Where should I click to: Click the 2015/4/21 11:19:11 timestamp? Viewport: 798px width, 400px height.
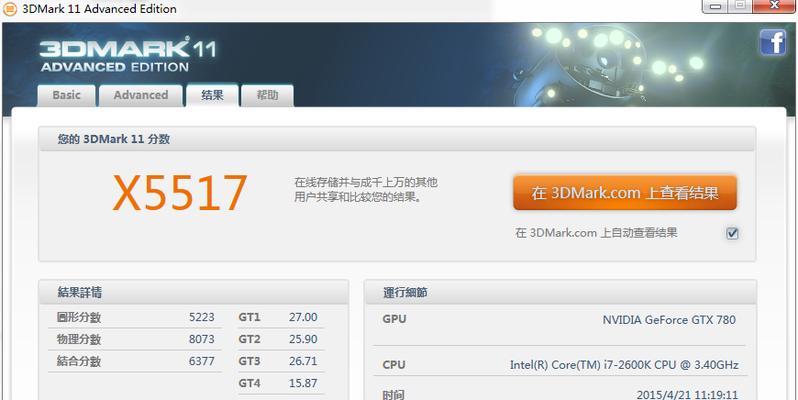[687, 394]
